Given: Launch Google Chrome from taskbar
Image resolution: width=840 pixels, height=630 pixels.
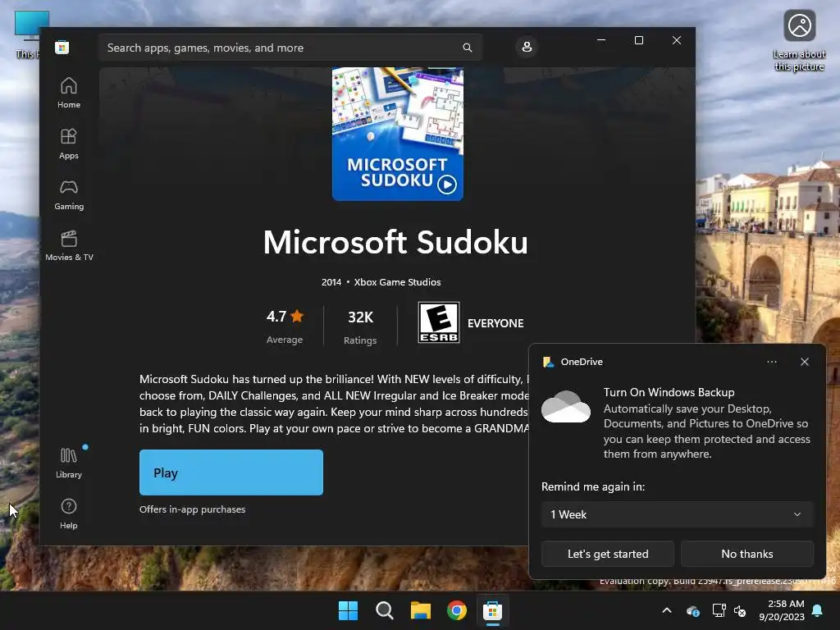Looking at the screenshot, I should coord(456,610).
